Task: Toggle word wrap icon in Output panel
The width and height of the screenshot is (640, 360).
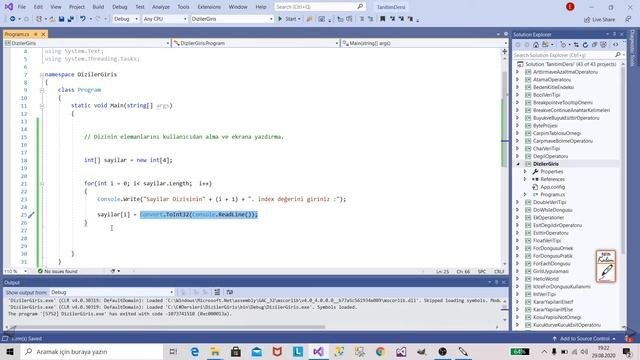Action: [230, 292]
